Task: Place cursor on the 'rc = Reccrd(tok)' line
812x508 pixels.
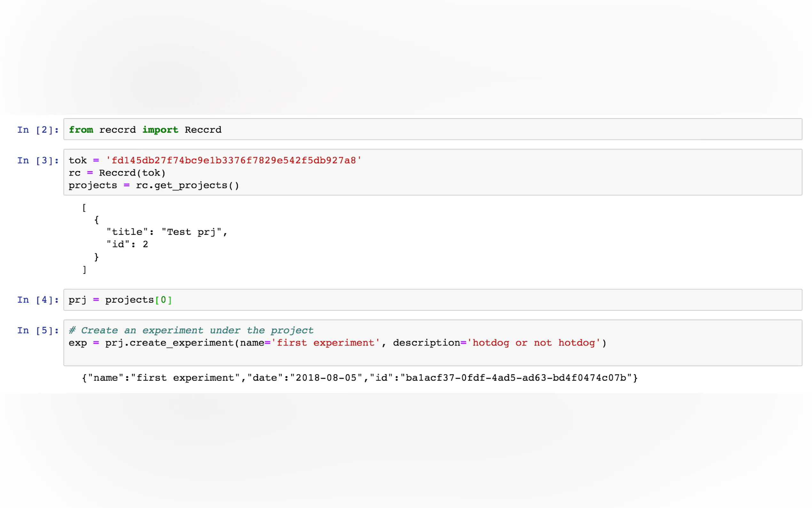Action: tap(117, 173)
